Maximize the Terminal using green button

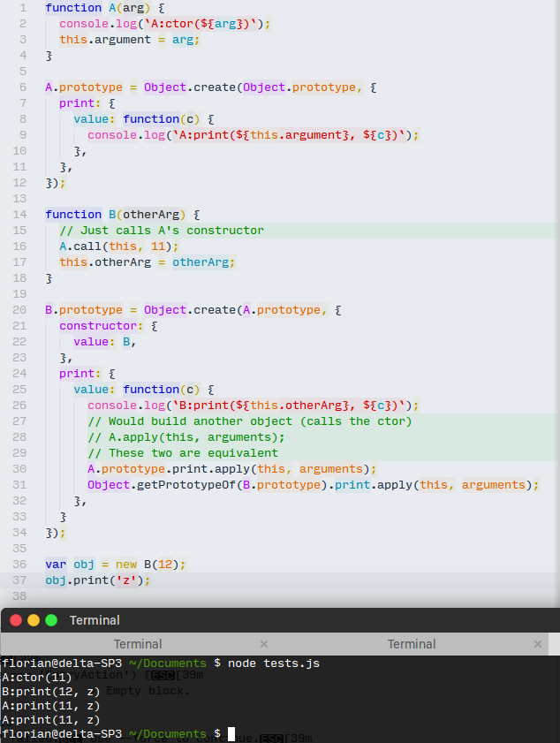[51, 620]
